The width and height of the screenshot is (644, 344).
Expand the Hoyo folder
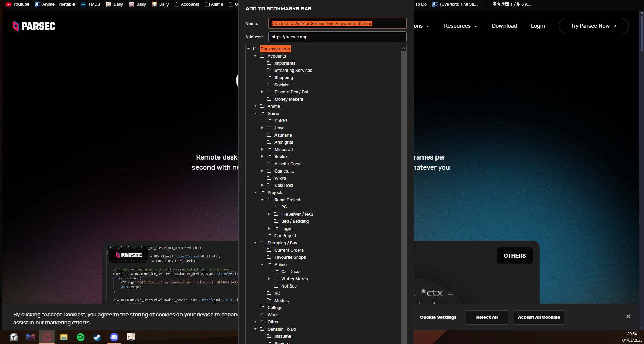[262, 128]
